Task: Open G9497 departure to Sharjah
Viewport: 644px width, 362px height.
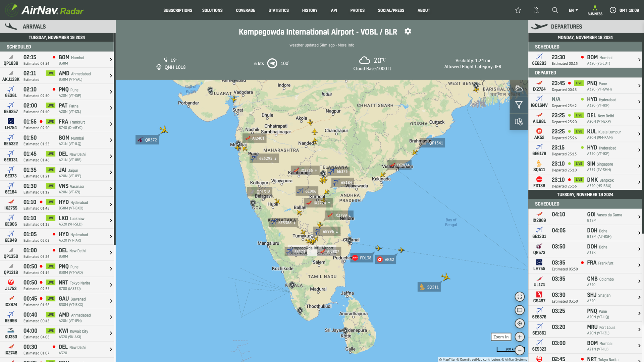Action: [x=585, y=297]
